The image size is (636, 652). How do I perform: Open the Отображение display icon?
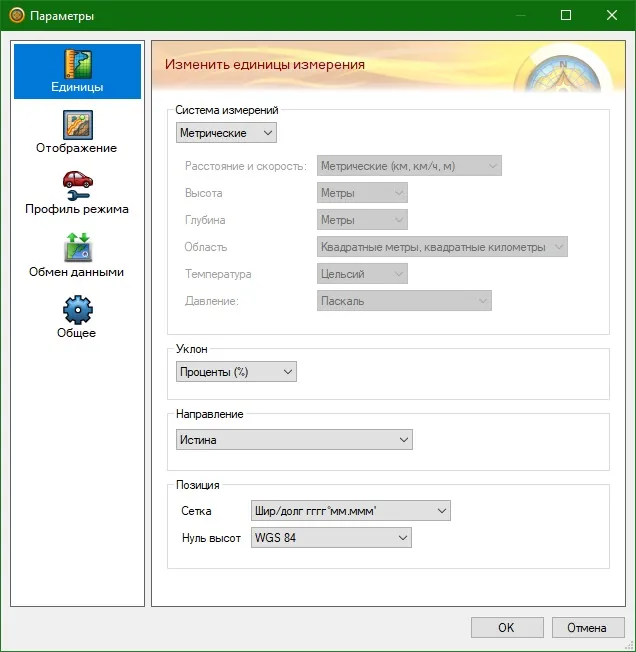tap(78, 125)
